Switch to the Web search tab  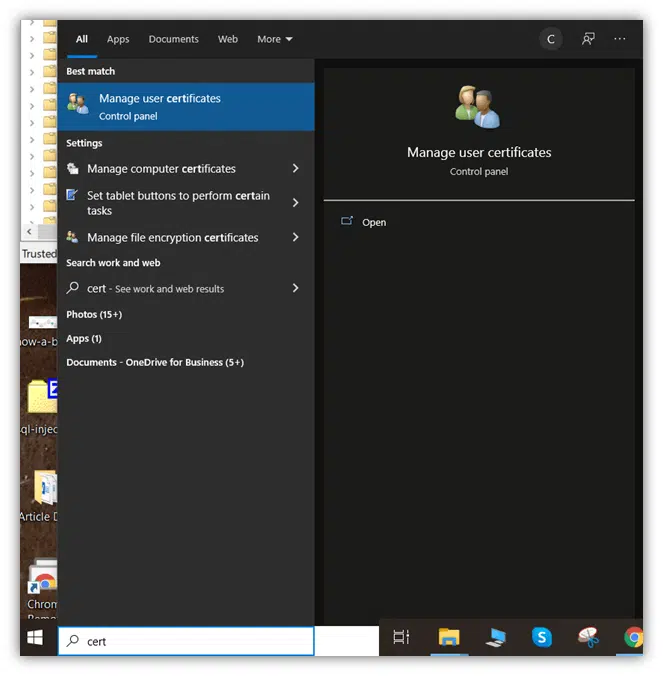coord(228,39)
